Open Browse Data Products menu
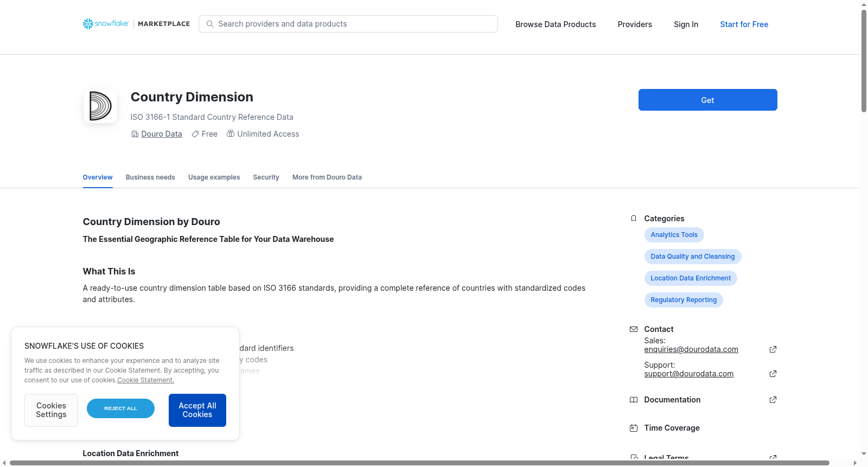Image resolution: width=868 pixels, height=467 pixels. (556, 24)
